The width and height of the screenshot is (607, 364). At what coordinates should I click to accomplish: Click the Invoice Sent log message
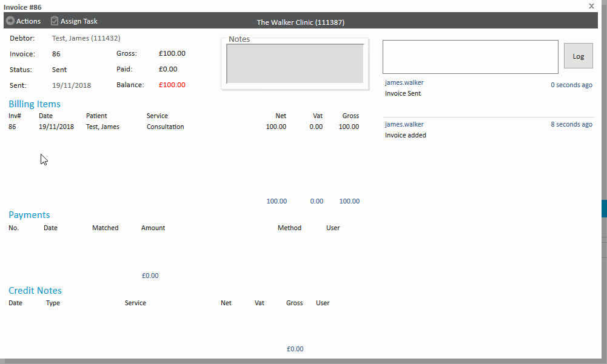pyautogui.click(x=403, y=93)
